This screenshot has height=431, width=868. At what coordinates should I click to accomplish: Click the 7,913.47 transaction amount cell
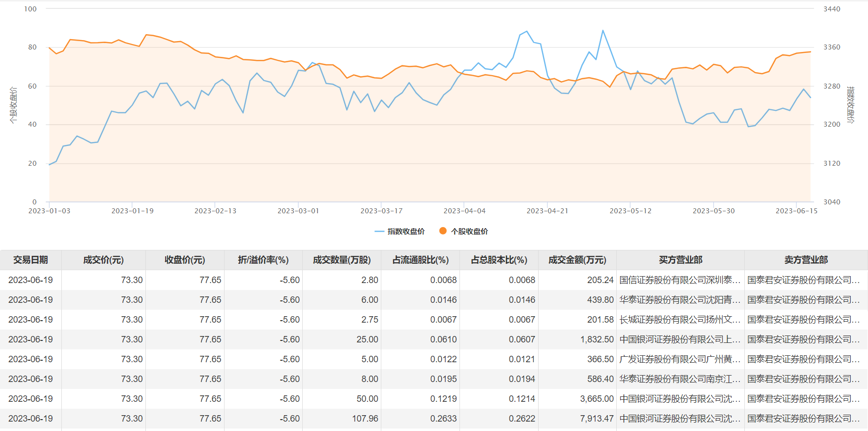tap(596, 419)
